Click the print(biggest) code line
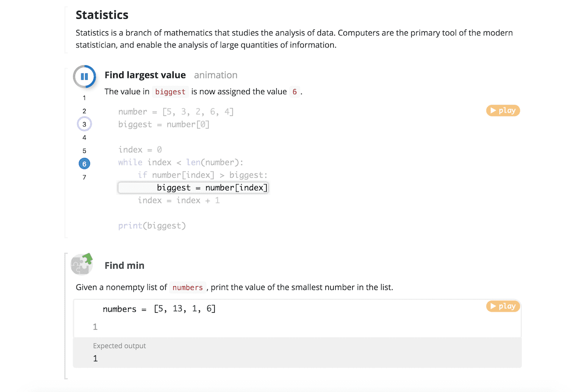Image resolution: width=588 pixels, height=392 pixels. coord(152,226)
